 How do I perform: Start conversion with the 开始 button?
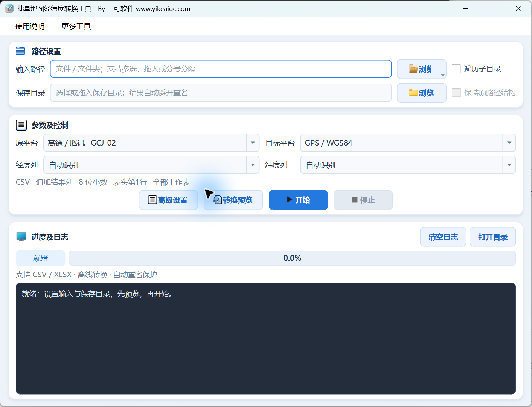[x=298, y=200]
